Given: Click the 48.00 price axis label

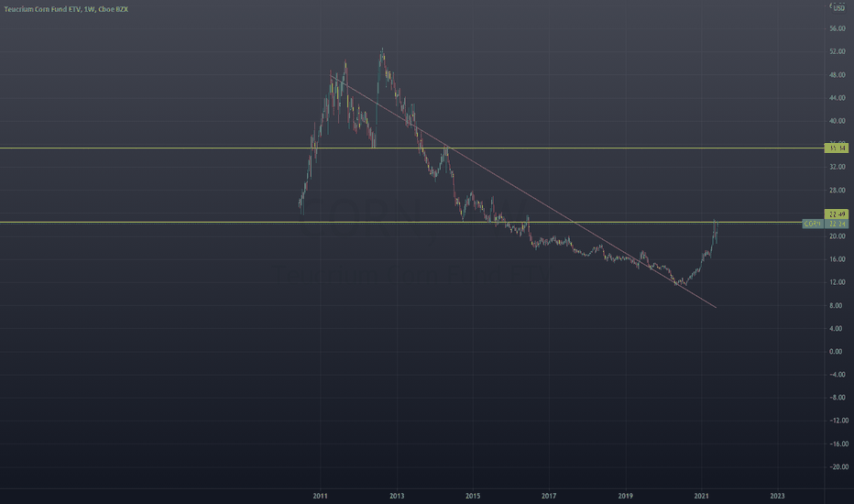Looking at the screenshot, I should pos(838,74).
